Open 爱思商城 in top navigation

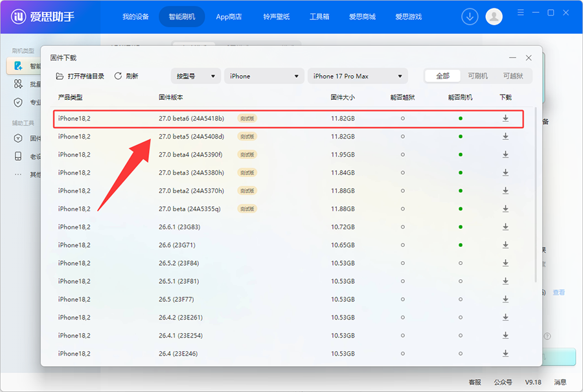pos(362,17)
